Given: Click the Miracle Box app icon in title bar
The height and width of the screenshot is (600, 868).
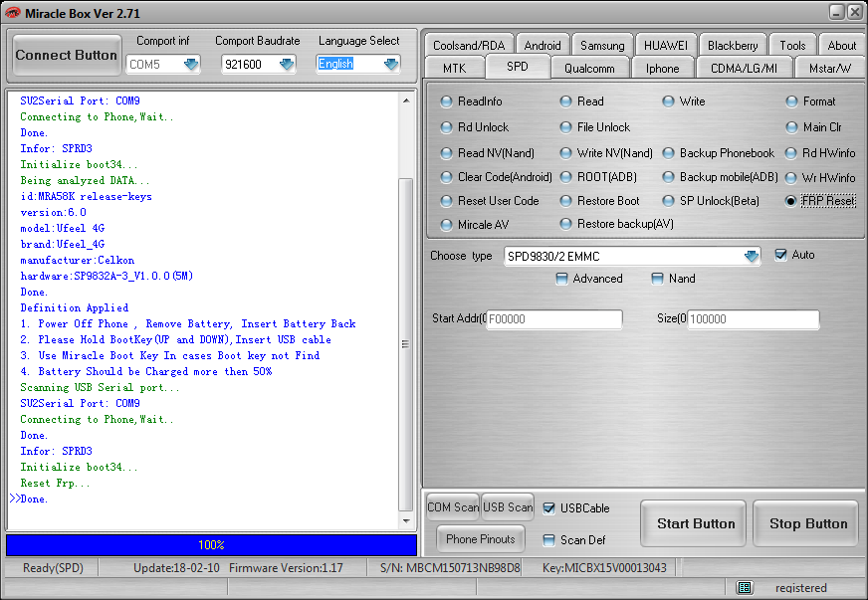Looking at the screenshot, I should 12,12.
